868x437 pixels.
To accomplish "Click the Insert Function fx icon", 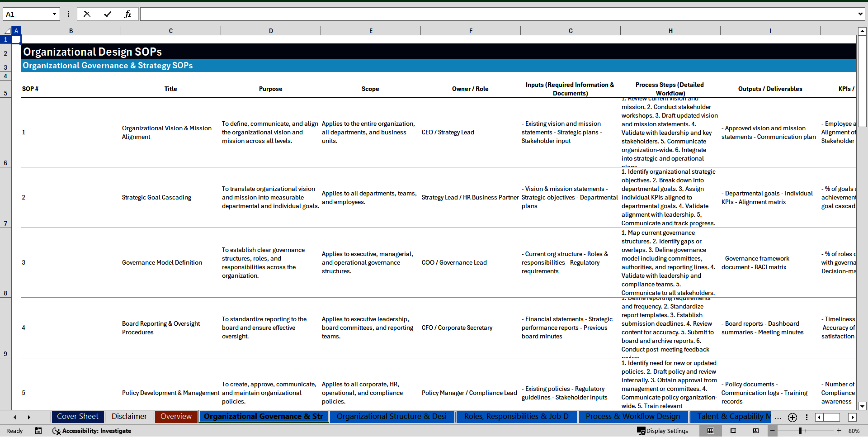I will (127, 14).
